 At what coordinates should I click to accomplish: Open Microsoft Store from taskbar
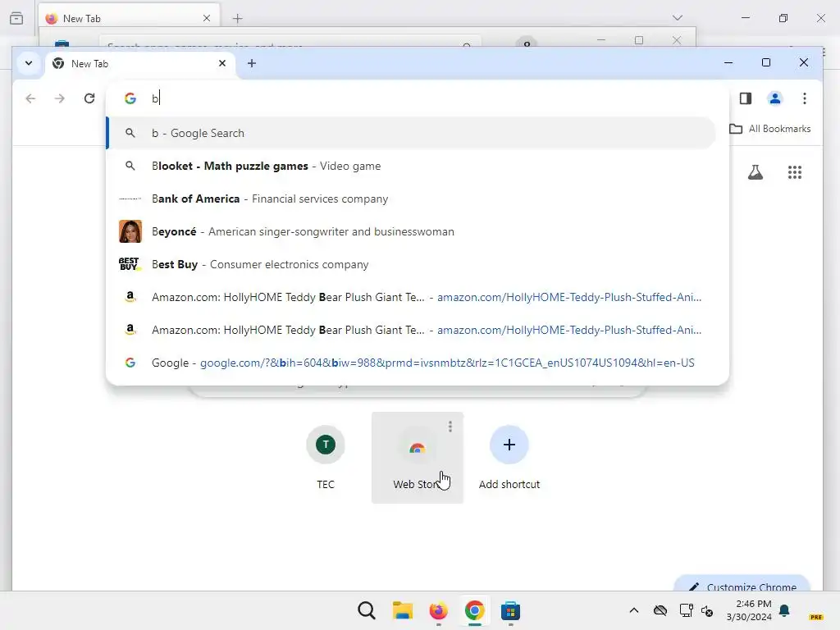pos(510,610)
